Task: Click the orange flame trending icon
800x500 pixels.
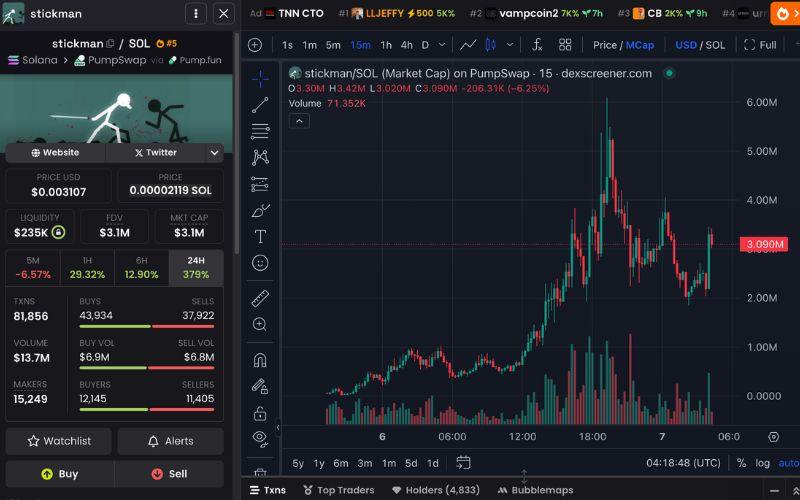Action: [785, 14]
